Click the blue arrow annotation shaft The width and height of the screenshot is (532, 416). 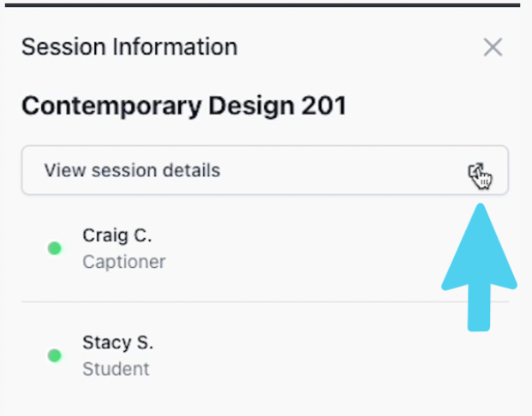click(479, 308)
